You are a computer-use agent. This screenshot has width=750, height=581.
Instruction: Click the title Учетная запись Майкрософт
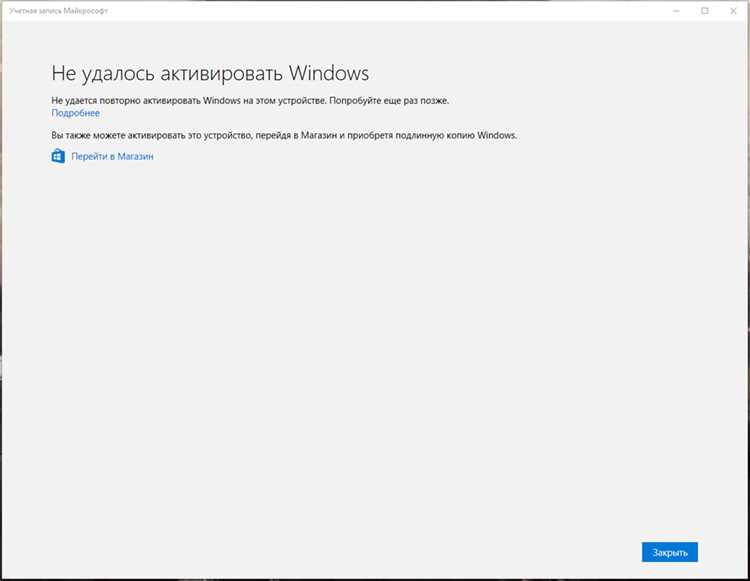click(x=58, y=11)
